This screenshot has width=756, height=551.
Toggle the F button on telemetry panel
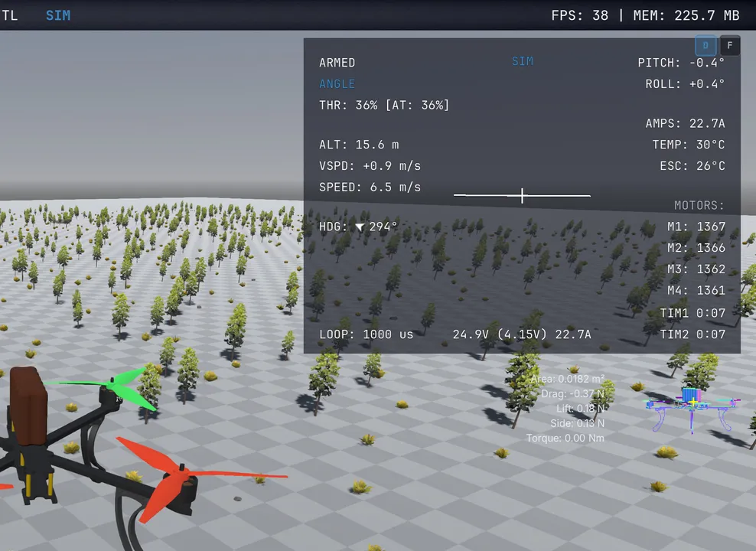pyautogui.click(x=730, y=46)
